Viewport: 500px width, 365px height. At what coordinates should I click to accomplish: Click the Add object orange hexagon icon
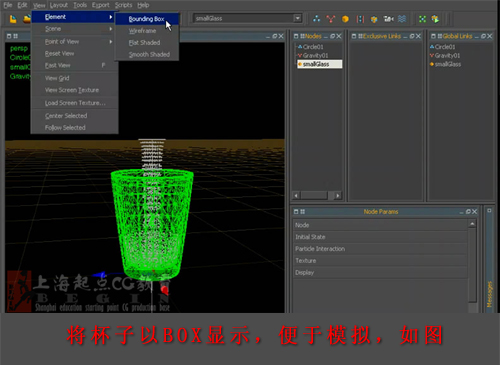click(345, 19)
